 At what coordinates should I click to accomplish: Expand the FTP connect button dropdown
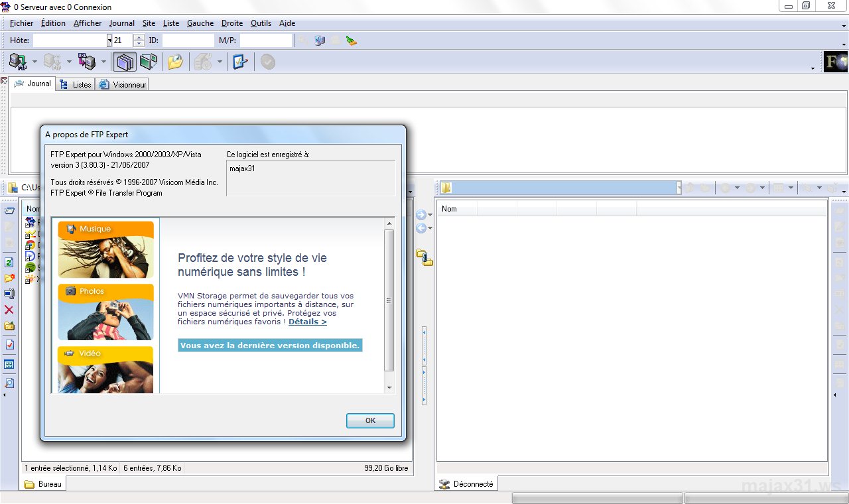pos(34,61)
